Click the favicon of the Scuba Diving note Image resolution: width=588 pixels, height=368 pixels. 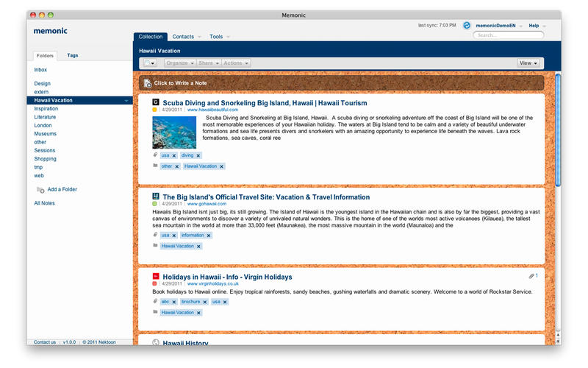pos(155,102)
